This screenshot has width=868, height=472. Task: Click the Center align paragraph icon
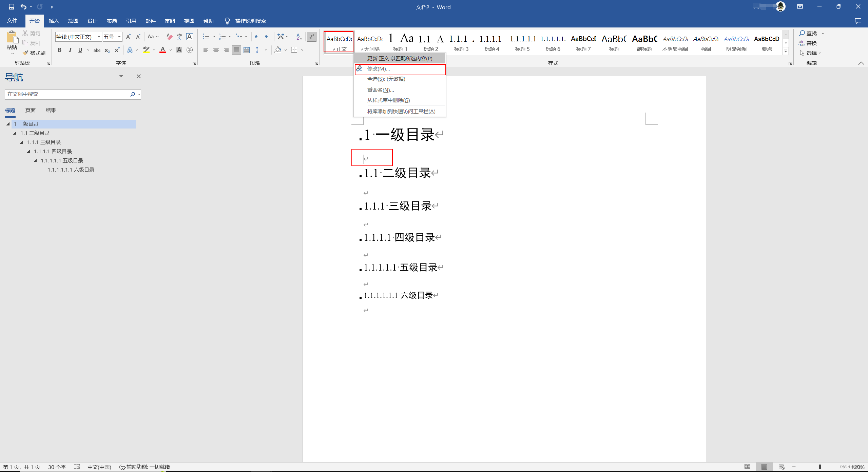[x=216, y=50]
